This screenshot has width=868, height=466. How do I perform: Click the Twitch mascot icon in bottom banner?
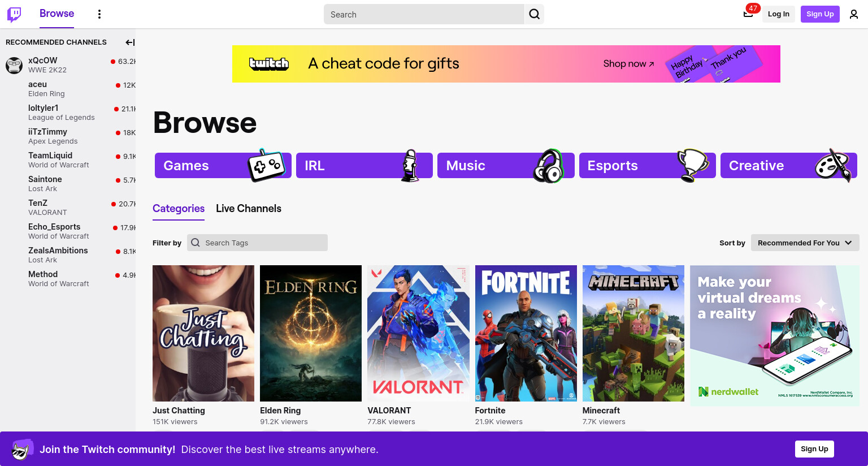pos(22,449)
